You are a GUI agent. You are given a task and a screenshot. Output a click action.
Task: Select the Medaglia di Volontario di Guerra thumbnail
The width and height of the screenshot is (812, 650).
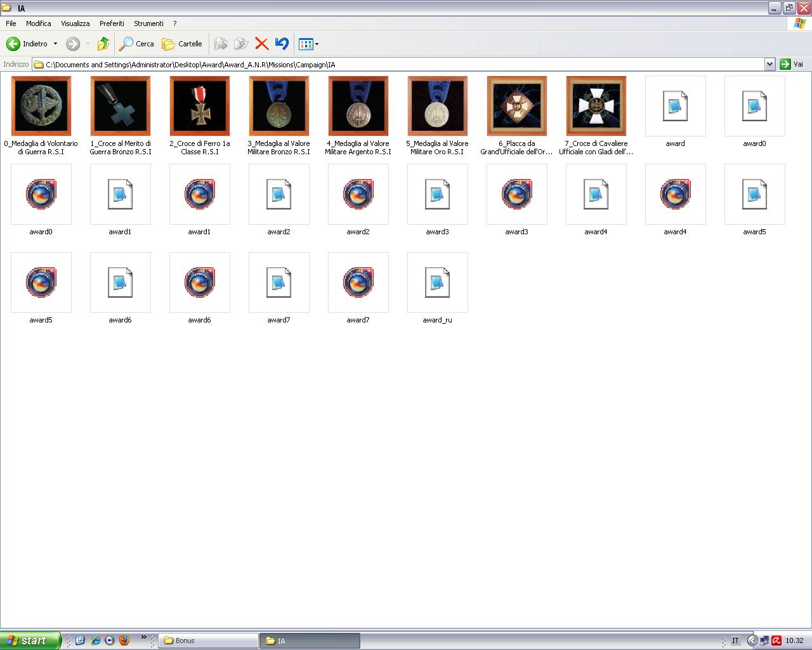point(41,106)
